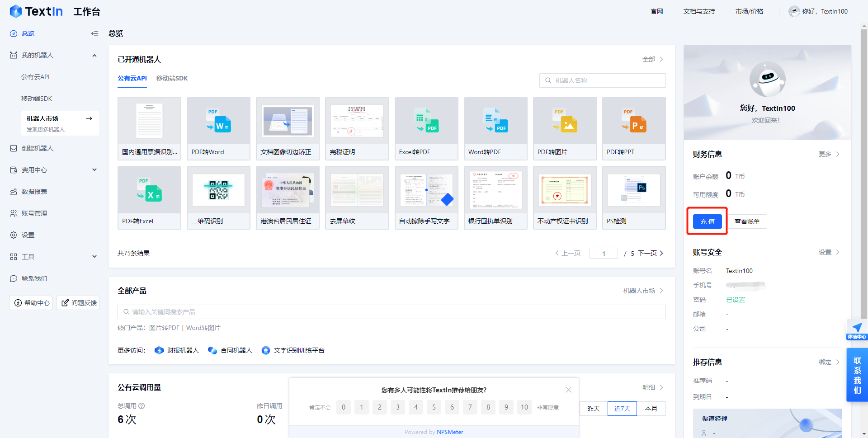Click the 体验中心 paper plane icon
This screenshot has width=868, height=438.
pos(857,327)
